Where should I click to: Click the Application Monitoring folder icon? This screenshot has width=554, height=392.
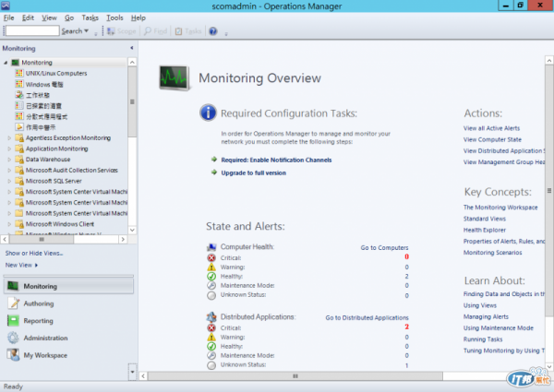(x=19, y=148)
